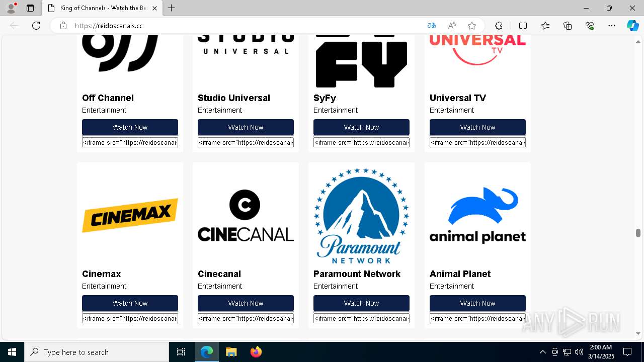Click the Studio Universal logo image
The image size is (644, 362).
coord(246,45)
